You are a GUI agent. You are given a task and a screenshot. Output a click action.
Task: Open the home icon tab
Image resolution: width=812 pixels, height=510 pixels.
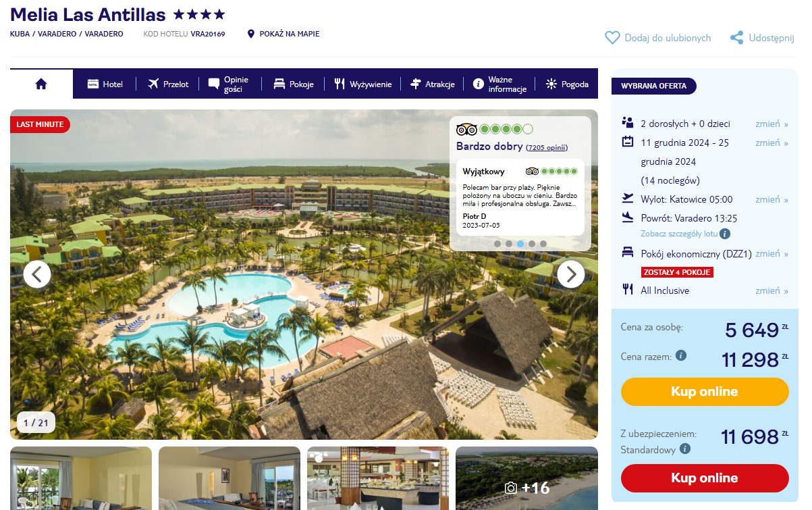pyautogui.click(x=41, y=84)
